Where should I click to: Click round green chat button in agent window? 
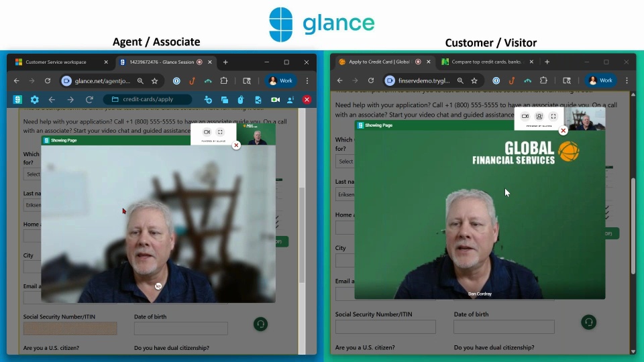(x=260, y=324)
